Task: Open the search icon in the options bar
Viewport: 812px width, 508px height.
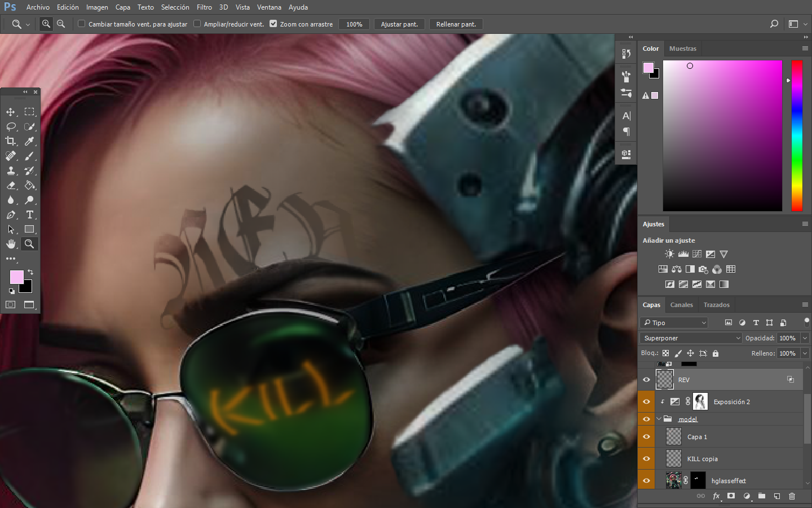Action: 774,24
